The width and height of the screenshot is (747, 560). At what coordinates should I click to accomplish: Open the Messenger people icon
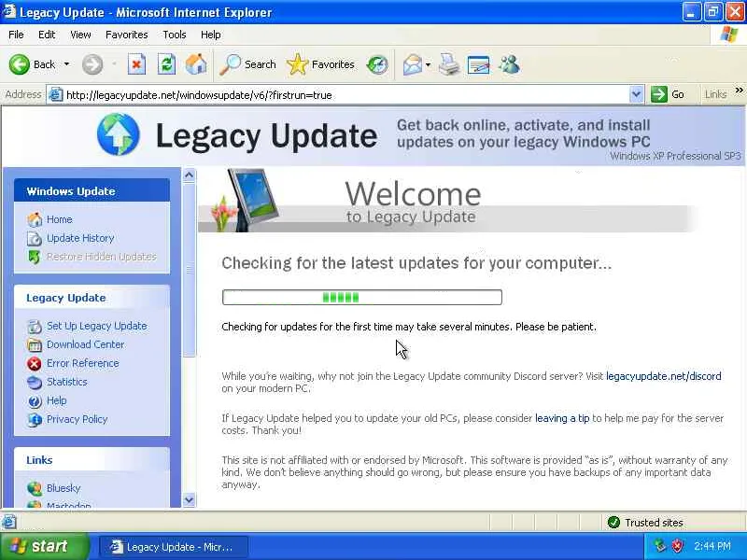tap(509, 64)
